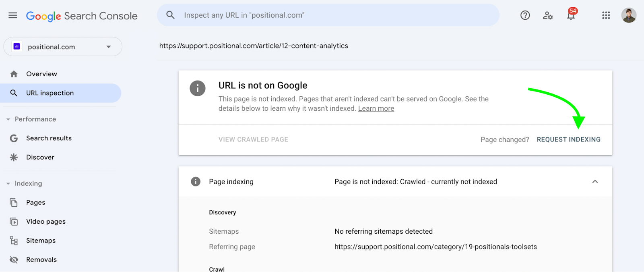
Task: Click the search magnifier icon in URL bar
Action: click(x=171, y=15)
